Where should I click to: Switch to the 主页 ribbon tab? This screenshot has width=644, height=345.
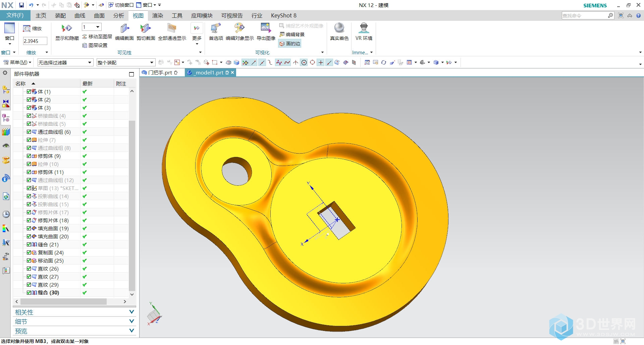(41, 15)
